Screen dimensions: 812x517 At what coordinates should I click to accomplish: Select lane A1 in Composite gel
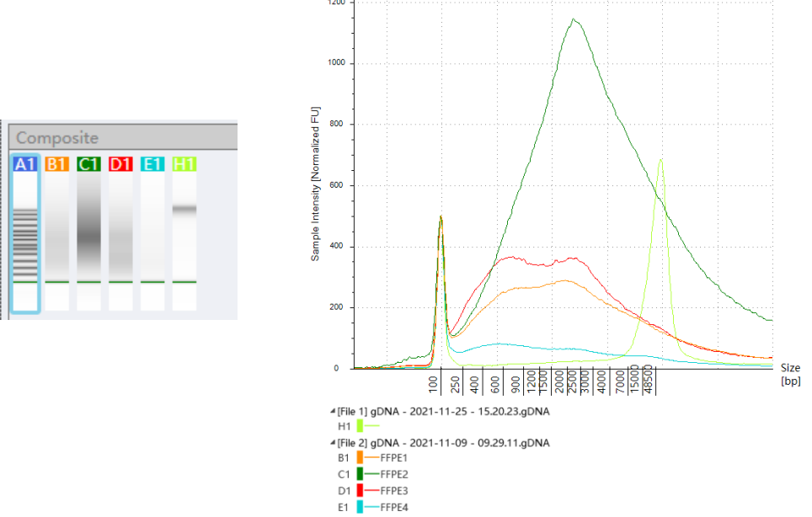pos(25,234)
